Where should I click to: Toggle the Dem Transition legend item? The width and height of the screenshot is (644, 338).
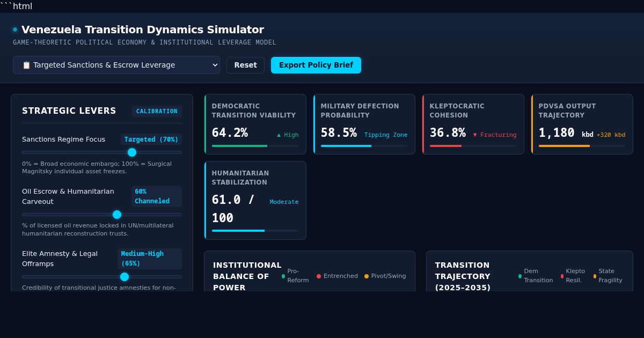[536, 276]
